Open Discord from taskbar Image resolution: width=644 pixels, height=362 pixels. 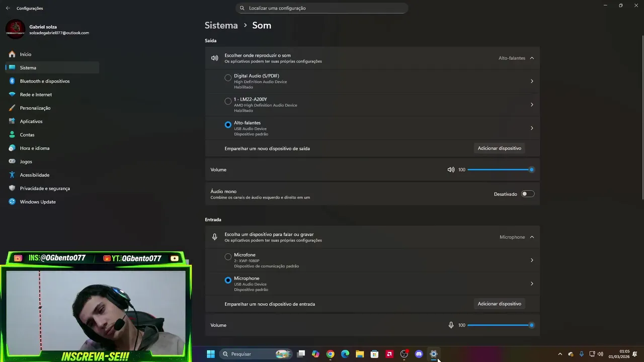[419, 354]
